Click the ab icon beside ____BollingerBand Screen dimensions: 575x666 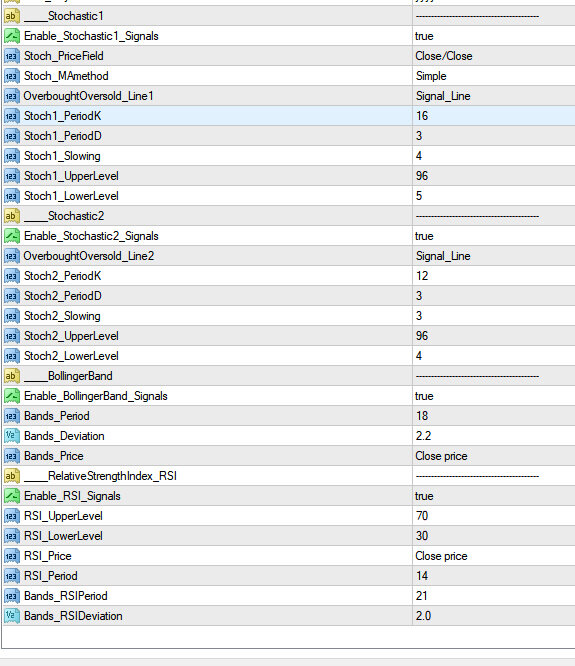[12, 376]
